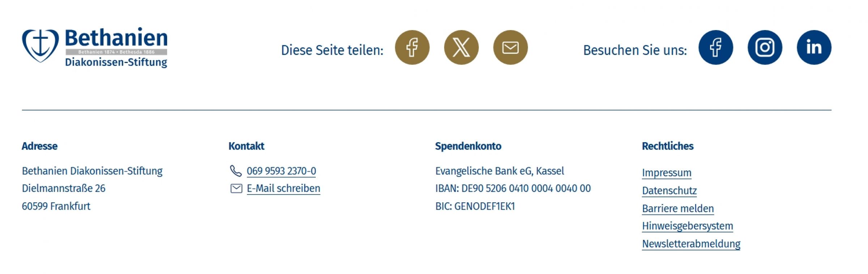Select the Rechtliches section heading

point(667,146)
